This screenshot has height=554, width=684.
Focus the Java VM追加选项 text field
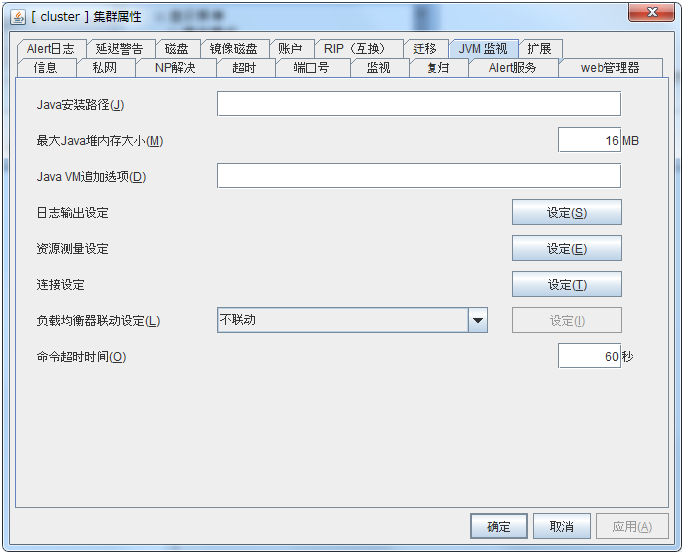click(x=419, y=176)
